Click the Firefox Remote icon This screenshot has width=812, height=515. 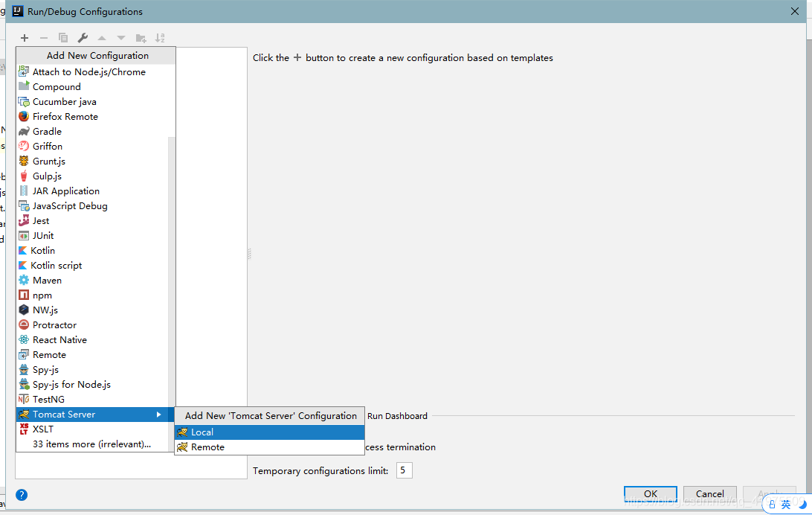(x=24, y=117)
